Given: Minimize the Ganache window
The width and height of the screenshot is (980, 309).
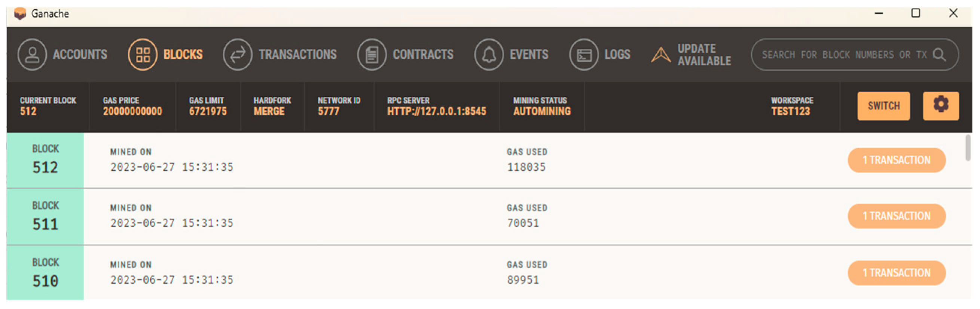Looking at the screenshot, I should coord(879,13).
